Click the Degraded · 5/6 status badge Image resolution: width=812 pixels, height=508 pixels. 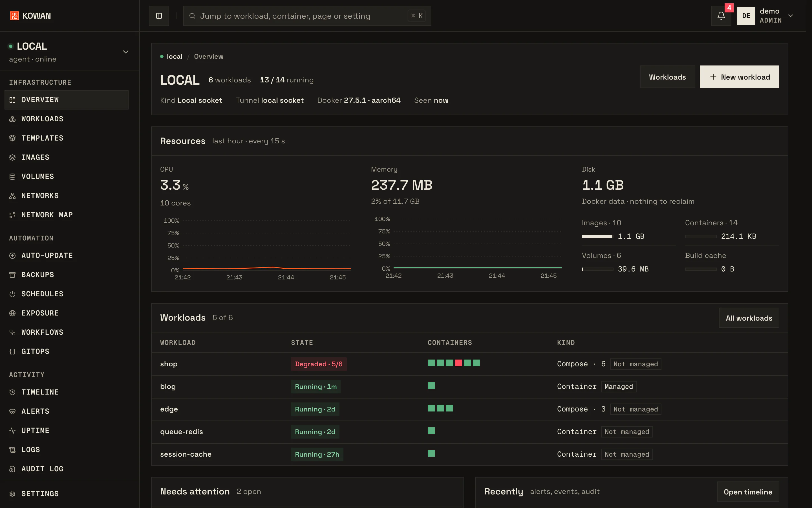tap(318, 364)
